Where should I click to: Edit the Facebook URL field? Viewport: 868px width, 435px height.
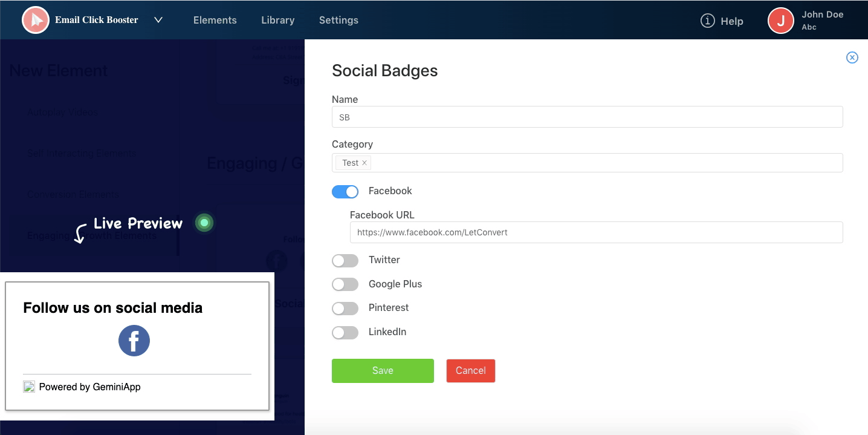pos(596,232)
